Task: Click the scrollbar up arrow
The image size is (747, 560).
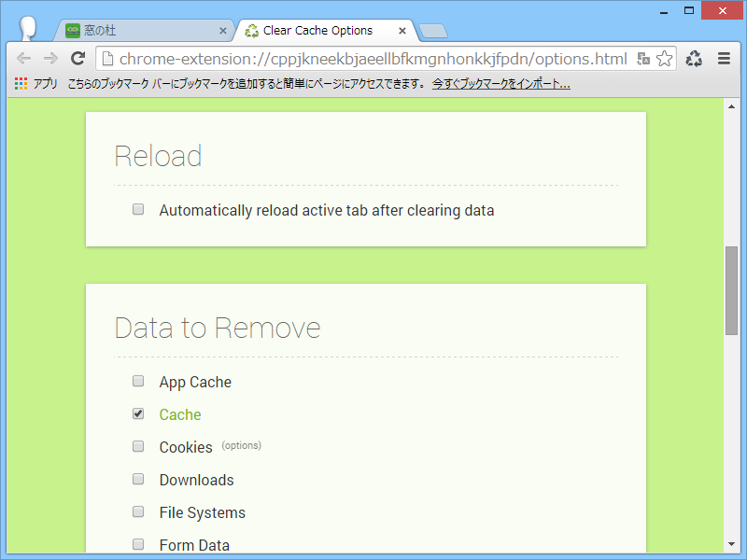Action: point(731,106)
